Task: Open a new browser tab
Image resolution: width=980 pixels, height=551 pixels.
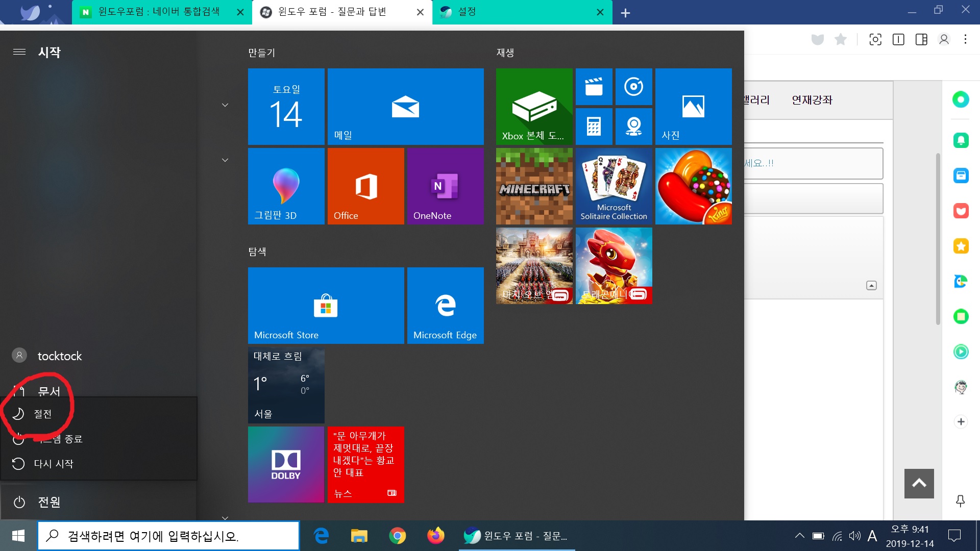Action: click(625, 13)
